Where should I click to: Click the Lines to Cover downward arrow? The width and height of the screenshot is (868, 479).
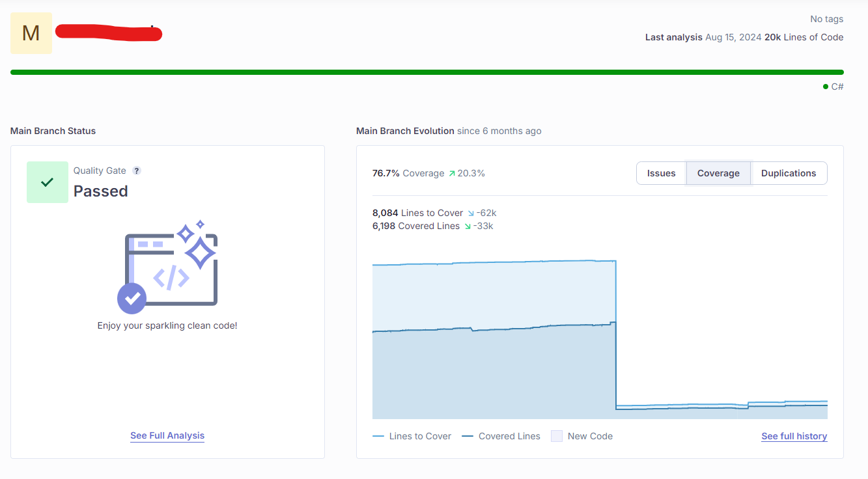coord(471,213)
